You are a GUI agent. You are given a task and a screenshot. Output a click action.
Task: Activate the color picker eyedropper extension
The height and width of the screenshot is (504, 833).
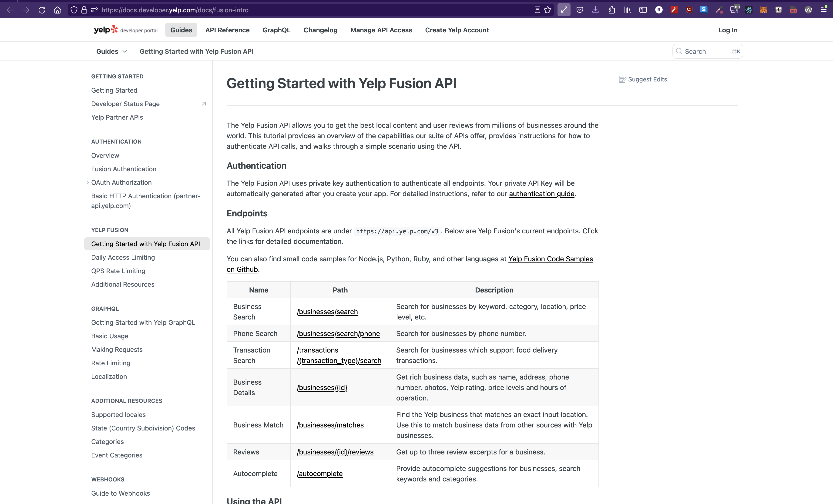point(719,10)
